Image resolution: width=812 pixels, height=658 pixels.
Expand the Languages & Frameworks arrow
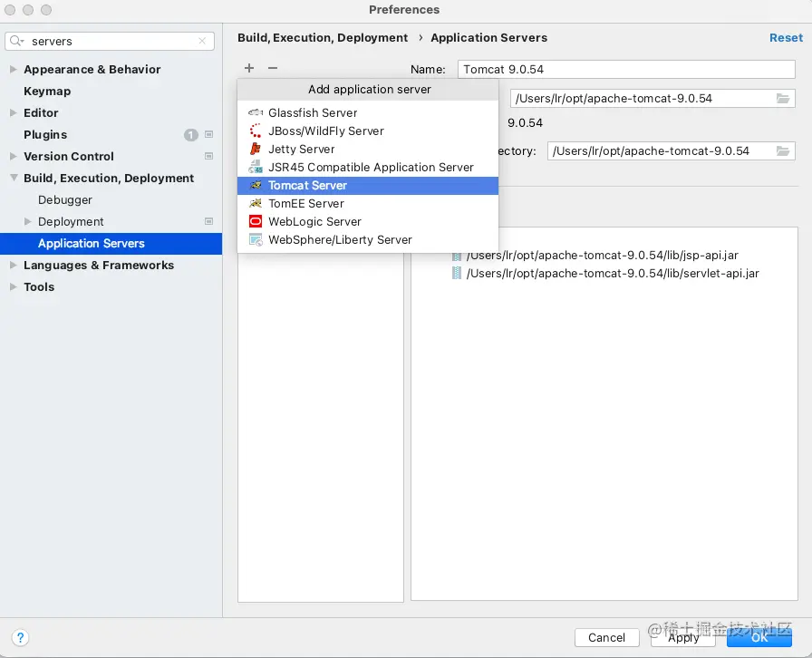tap(14, 266)
